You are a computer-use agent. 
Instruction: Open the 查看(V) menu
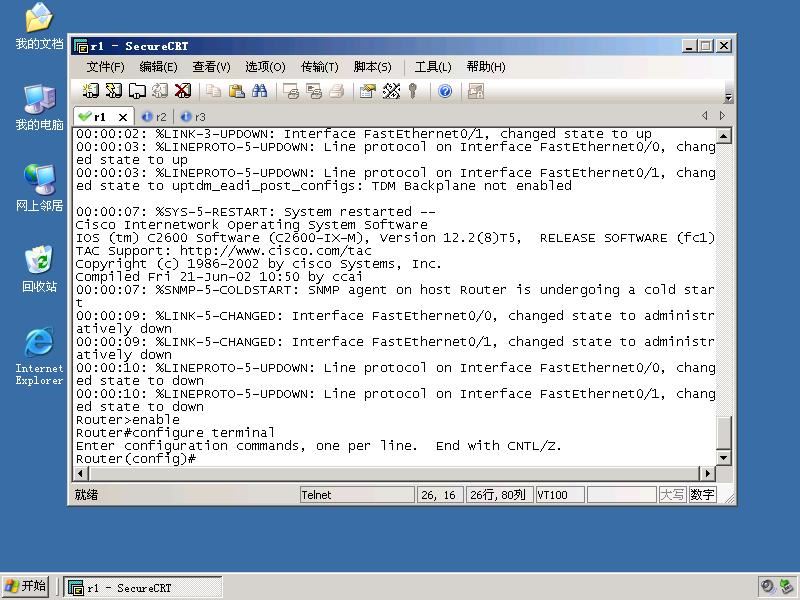[x=211, y=67]
